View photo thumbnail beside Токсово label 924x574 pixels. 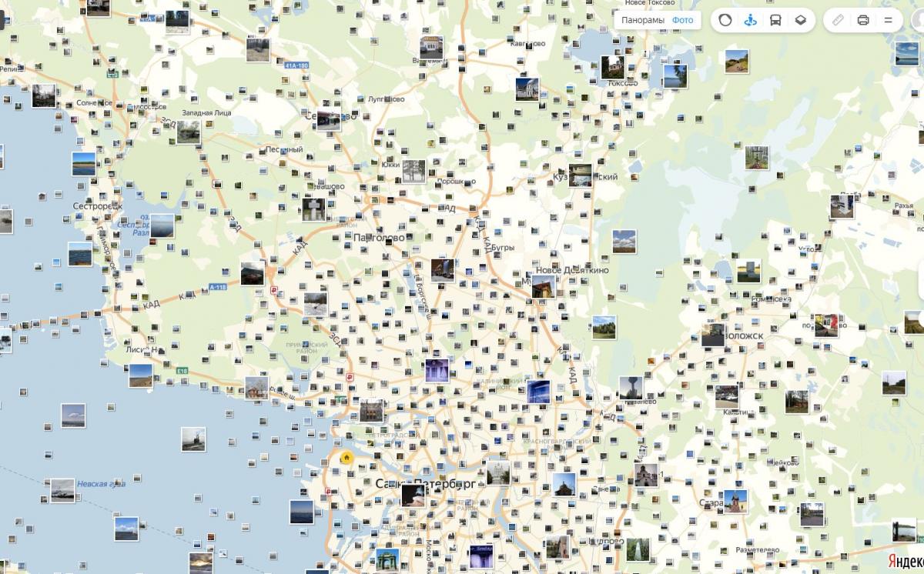pyautogui.click(x=614, y=67)
